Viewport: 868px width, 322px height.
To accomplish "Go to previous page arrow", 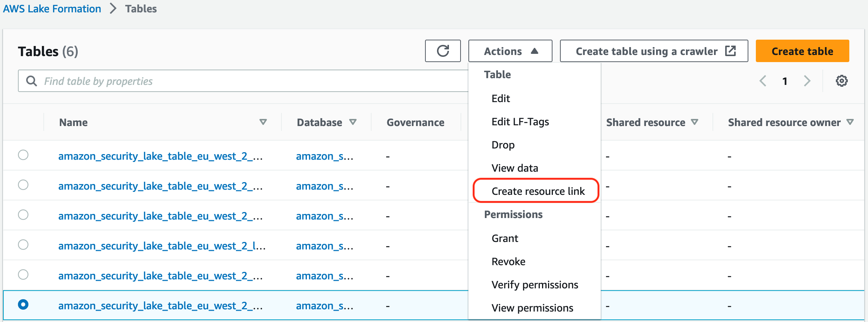I will (x=763, y=81).
